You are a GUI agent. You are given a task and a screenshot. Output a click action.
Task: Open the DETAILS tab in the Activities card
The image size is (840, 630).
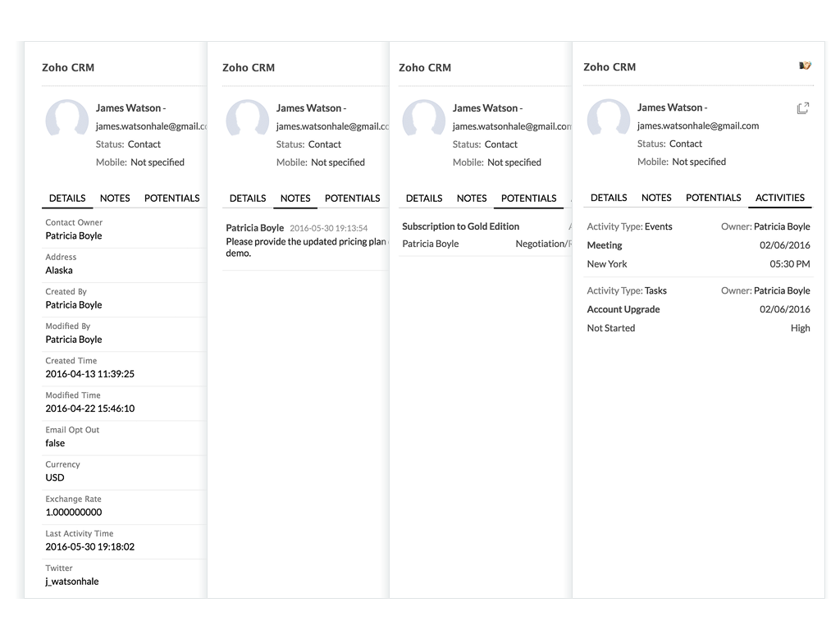[608, 198]
